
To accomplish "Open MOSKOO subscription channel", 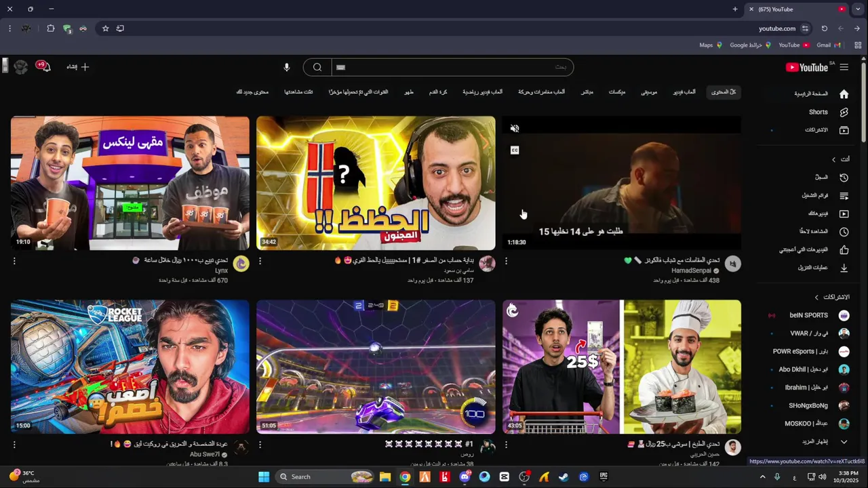I will (x=809, y=424).
